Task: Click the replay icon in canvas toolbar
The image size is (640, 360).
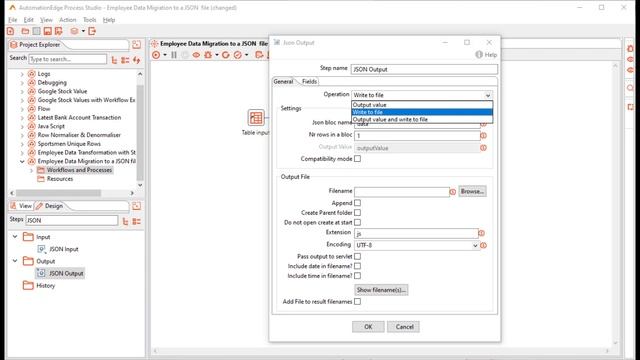Action: point(226,55)
